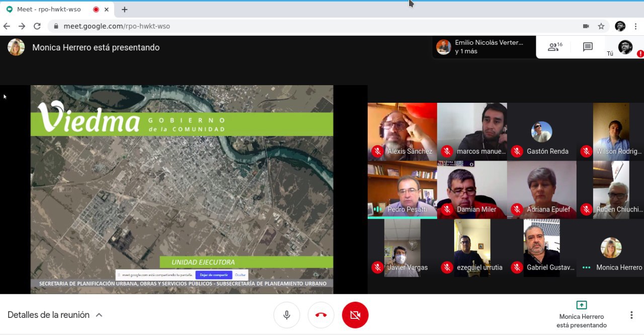Open the browser profile avatar
644x335 pixels.
pos(620,26)
